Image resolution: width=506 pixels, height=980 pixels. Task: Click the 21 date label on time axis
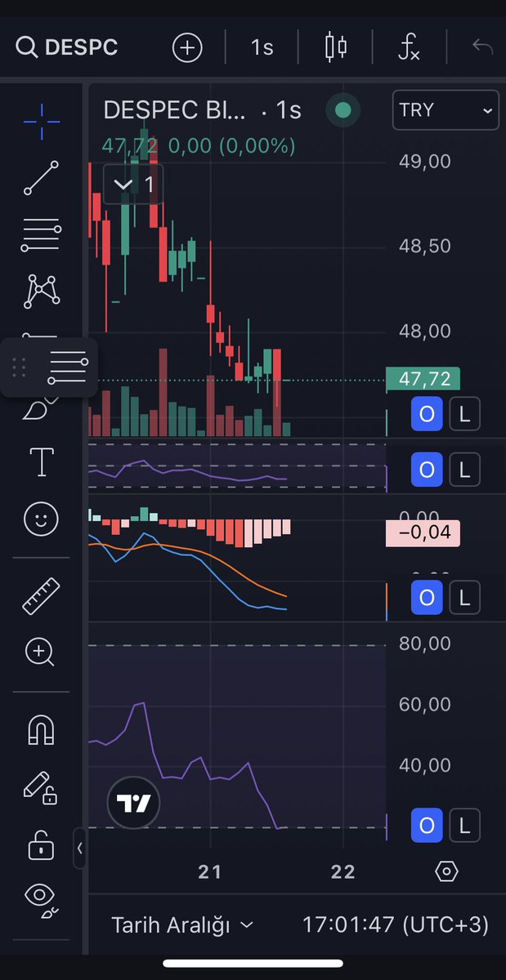[x=210, y=871]
